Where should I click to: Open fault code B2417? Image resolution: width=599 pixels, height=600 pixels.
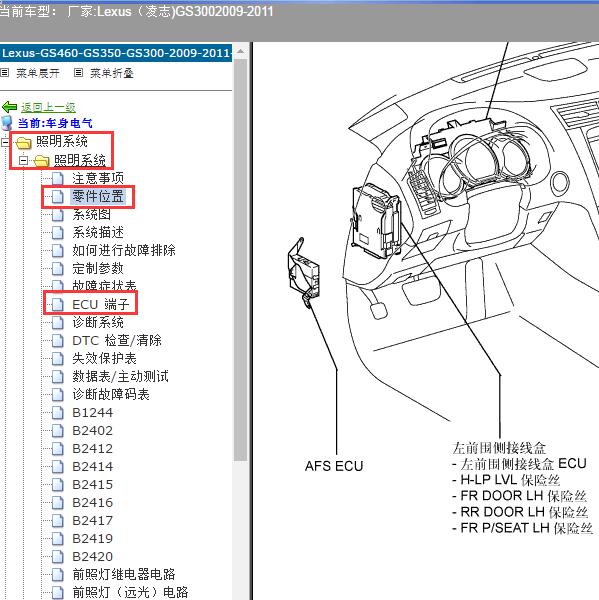pyautogui.click(x=92, y=520)
